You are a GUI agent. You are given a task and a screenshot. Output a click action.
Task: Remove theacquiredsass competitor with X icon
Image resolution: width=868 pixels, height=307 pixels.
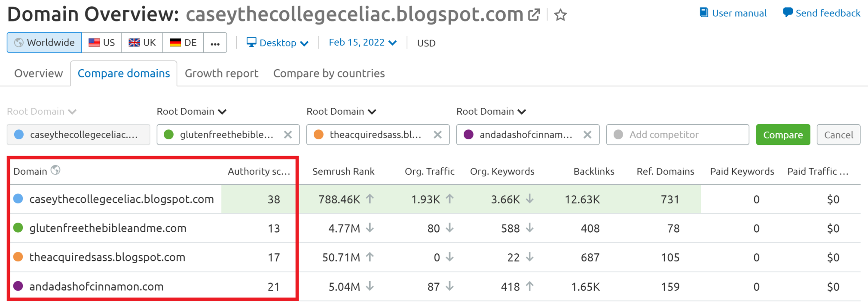[437, 135]
